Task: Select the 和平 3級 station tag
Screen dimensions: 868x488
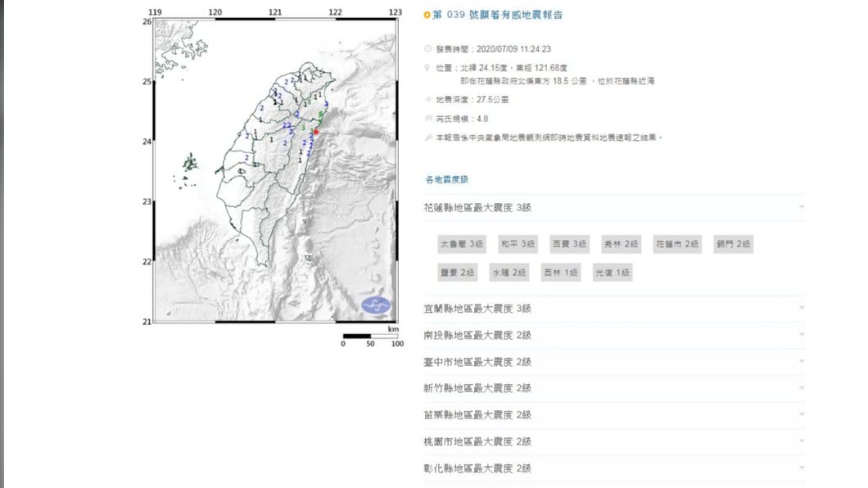Action: pos(518,244)
